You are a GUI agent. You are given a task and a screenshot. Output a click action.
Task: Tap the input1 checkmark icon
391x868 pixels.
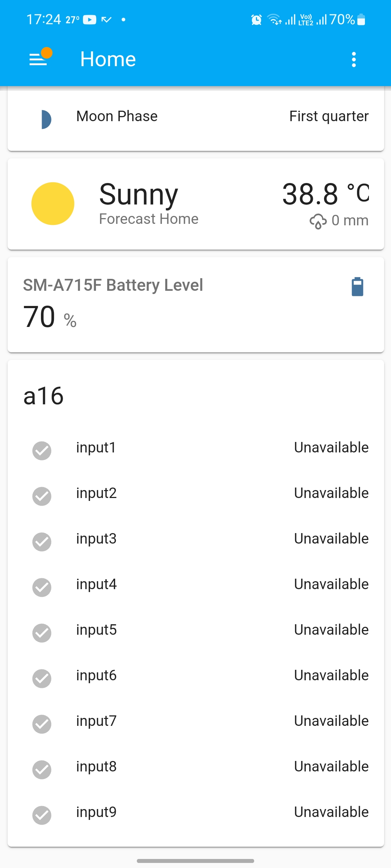[x=42, y=451]
